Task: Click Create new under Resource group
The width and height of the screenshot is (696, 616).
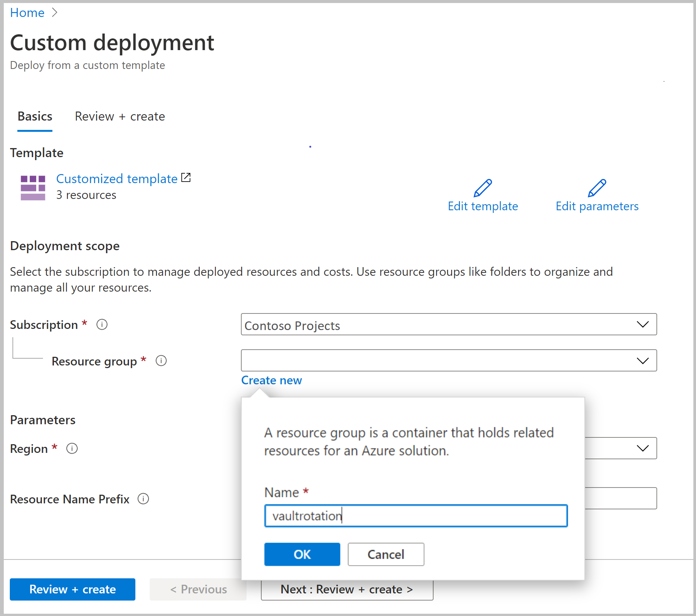Action: [x=271, y=380]
